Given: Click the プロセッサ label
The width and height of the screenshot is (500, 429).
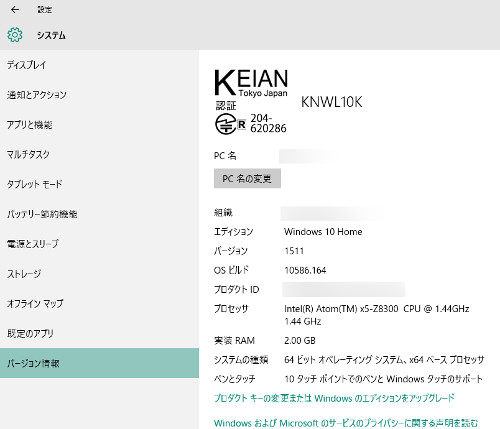Looking at the screenshot, I should click(231, 309).
